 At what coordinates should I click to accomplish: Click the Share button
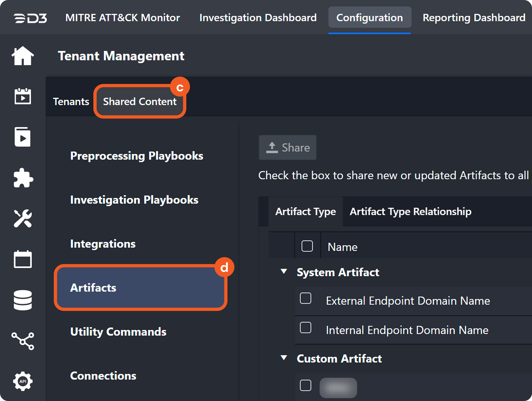point(287,148)
